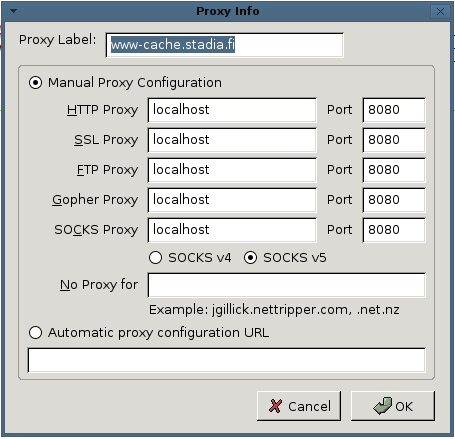The width and height of the screenshot is (455, 439).
Task: Select the SOCKS v4 option
Action: click(x=155, y=258)
